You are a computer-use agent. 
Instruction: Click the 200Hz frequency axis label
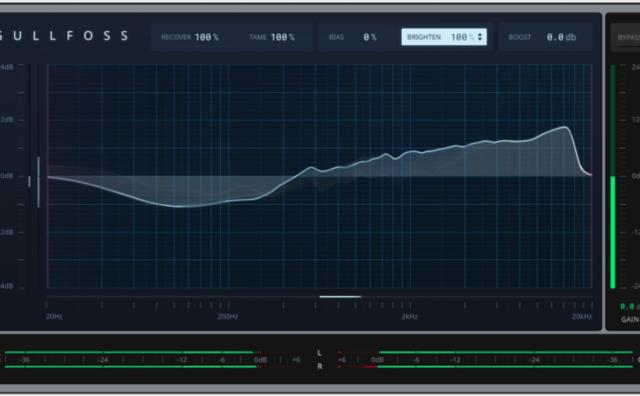[x=228, y=316]
